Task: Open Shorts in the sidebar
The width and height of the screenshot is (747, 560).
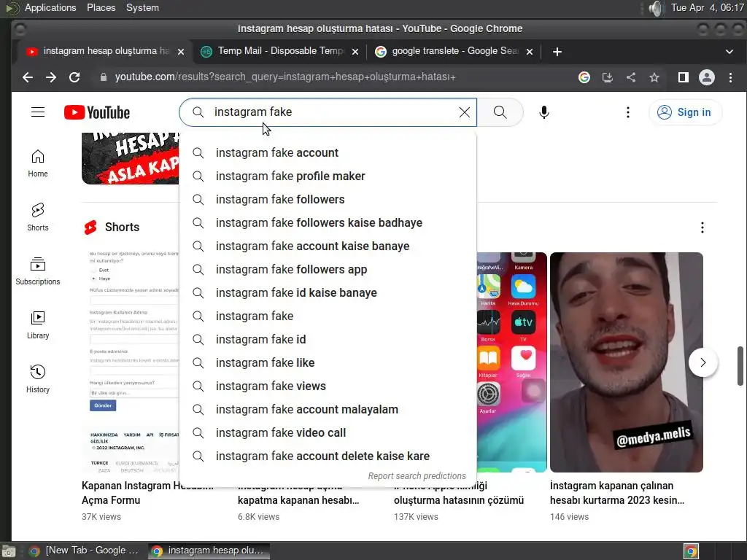Action: (x=38, y=217)
